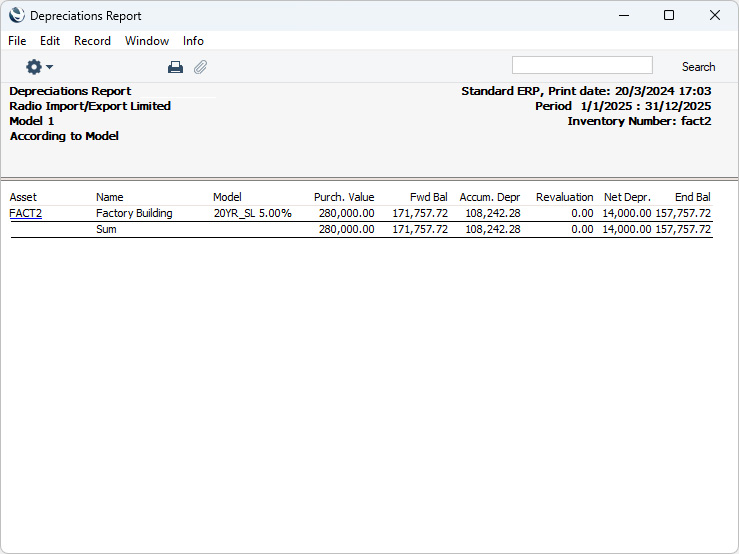Open attachments with the paperclip icon
The image size is (739, 554).
coord(200,67)
